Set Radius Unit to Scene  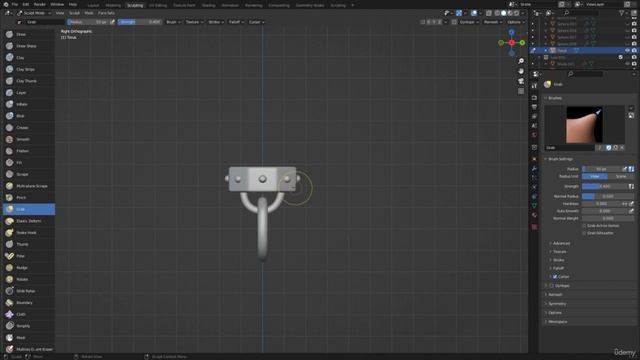(x=621, y=176)
